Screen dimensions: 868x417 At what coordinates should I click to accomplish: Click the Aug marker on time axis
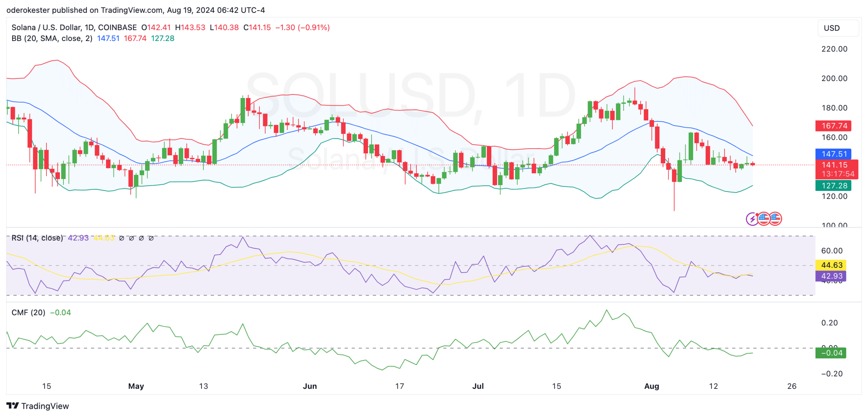[651, 386]
